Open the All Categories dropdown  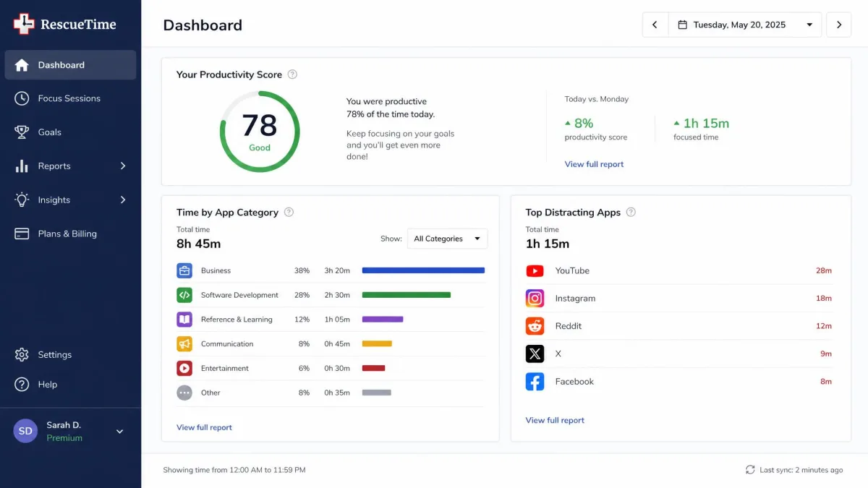click(x=447, y=239)
